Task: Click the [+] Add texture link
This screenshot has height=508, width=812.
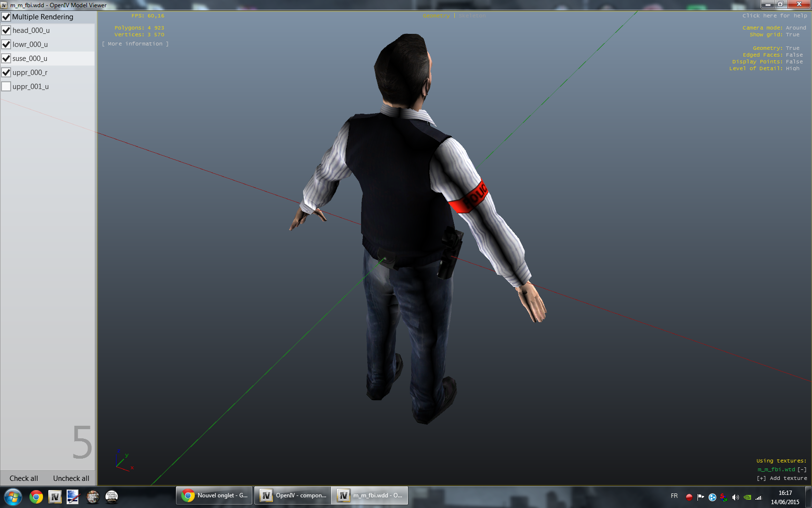Action: tap(782, 478)
